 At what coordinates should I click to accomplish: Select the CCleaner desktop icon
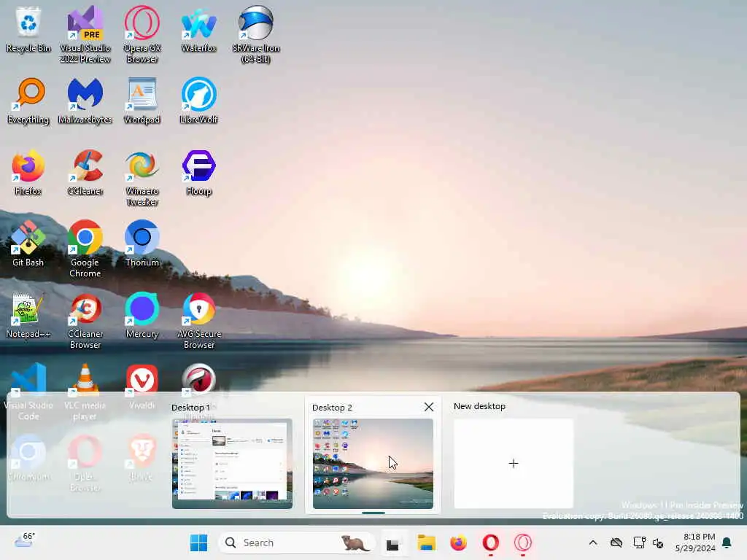(85, 173)
